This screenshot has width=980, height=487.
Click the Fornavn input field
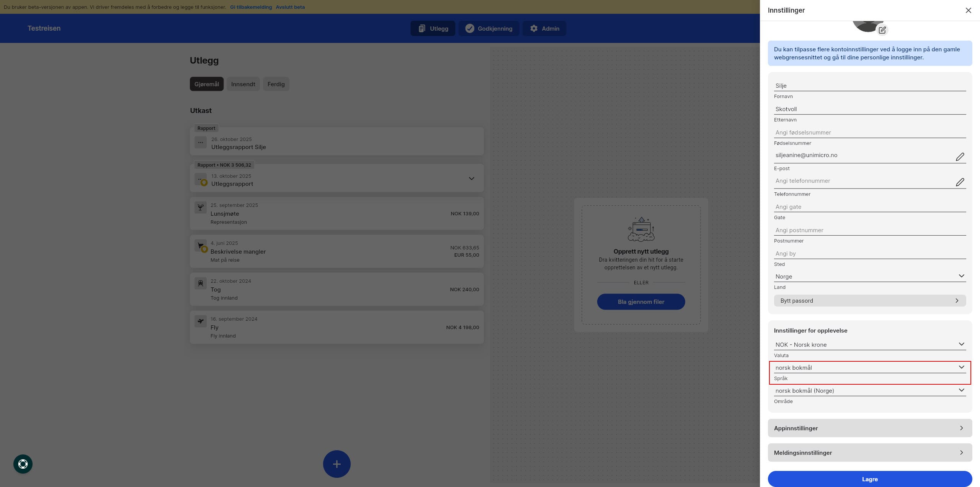coord(869,86)
